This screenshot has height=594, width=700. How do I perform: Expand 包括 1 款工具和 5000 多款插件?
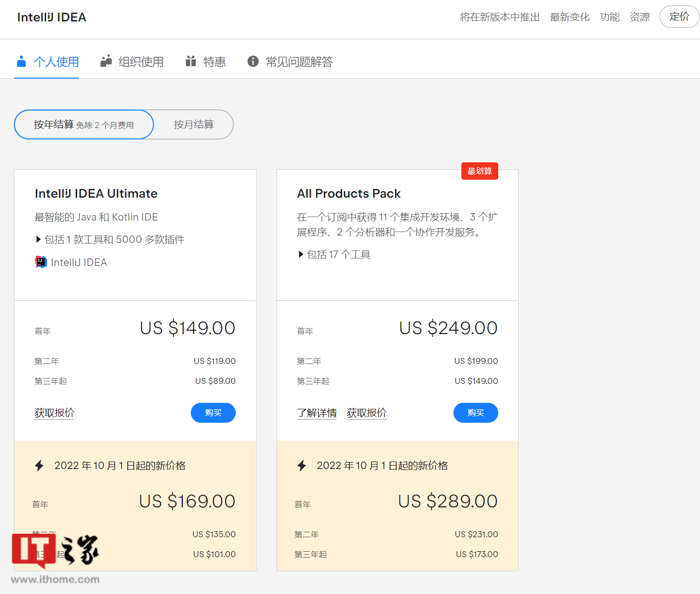click(x=110, y=239)
